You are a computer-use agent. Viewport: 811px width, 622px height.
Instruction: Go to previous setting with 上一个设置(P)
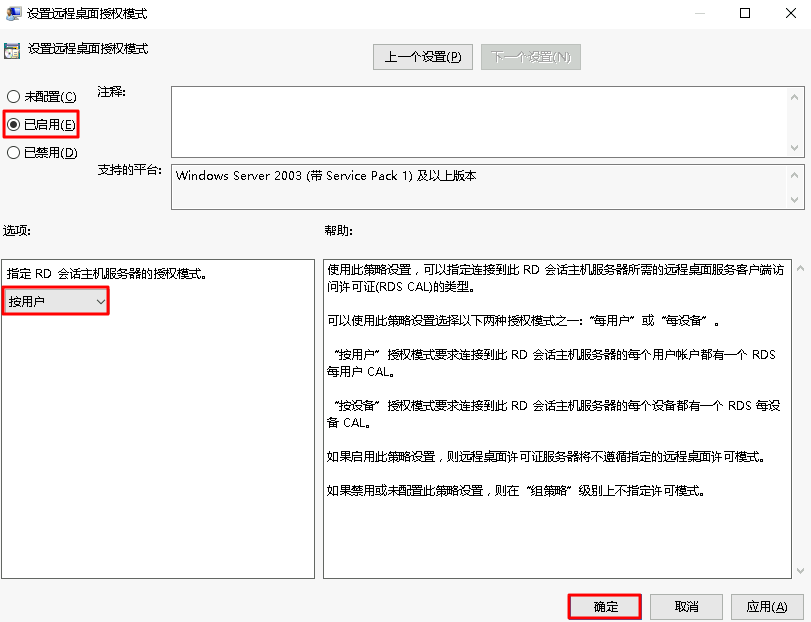click(422, 57)
